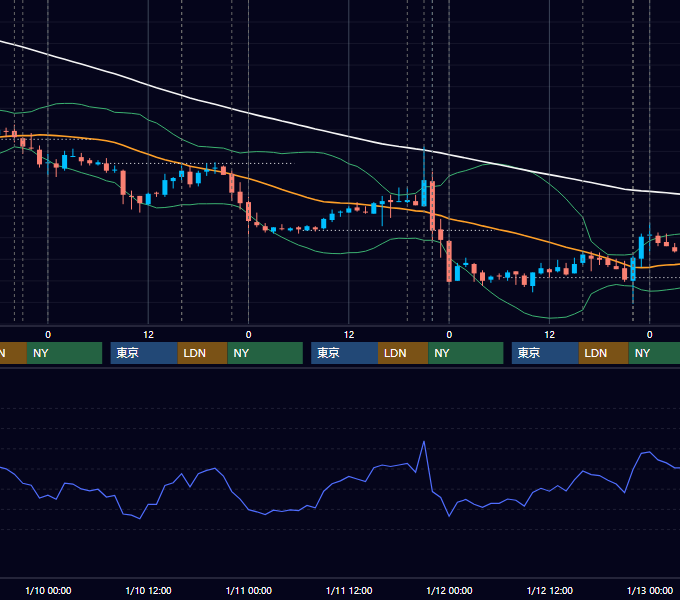This screenshot has height=600, width=680.
Task: Click the 1/11 12:00 time axis label
Action: point(349,590)
